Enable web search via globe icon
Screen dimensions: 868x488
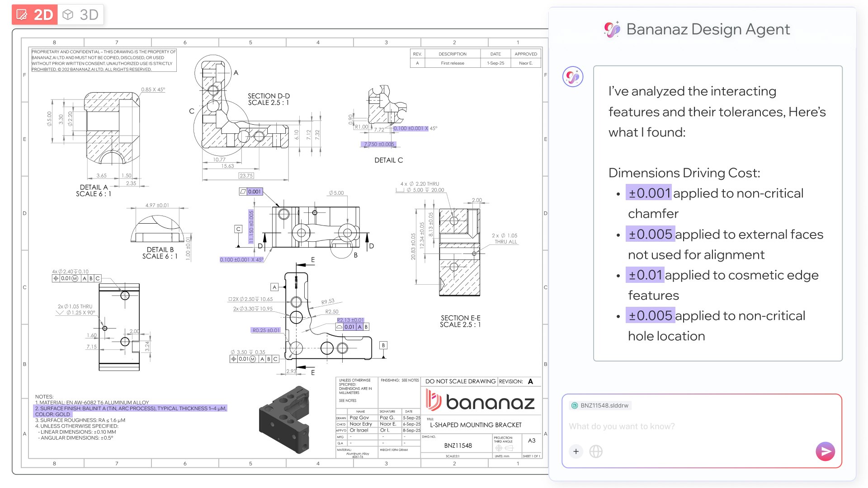pyautogui.click(x=596, y=451)
